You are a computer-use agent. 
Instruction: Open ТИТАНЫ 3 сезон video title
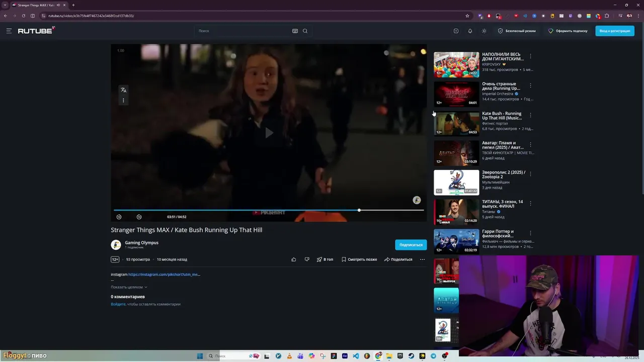503,204
